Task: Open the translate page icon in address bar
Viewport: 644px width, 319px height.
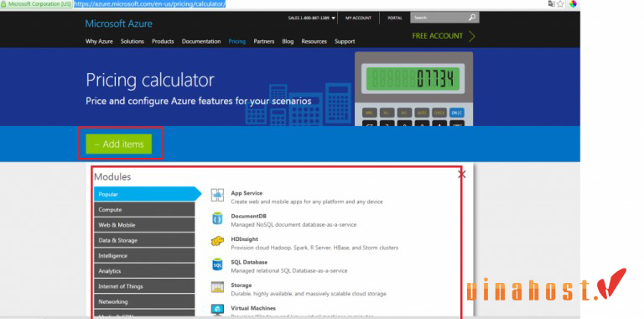Action: (551, 3)
